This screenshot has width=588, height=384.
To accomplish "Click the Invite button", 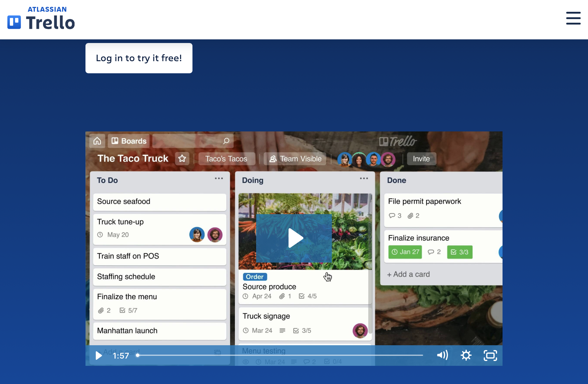I will click(421, 159).
